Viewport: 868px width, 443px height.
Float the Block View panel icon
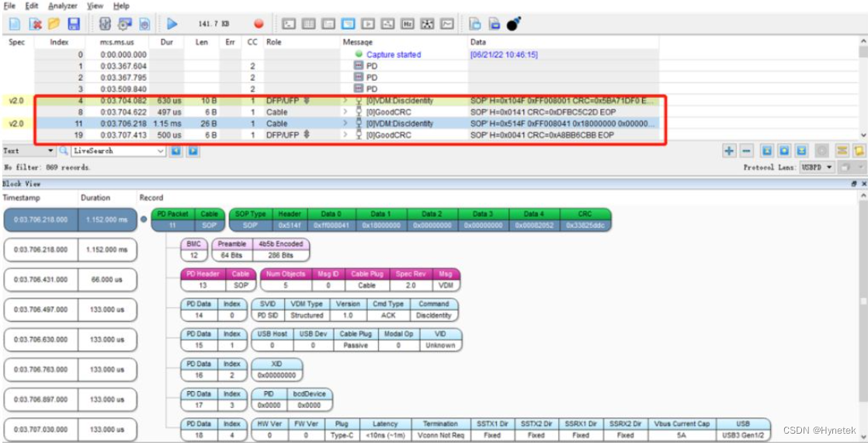click(x=855, y=183)
